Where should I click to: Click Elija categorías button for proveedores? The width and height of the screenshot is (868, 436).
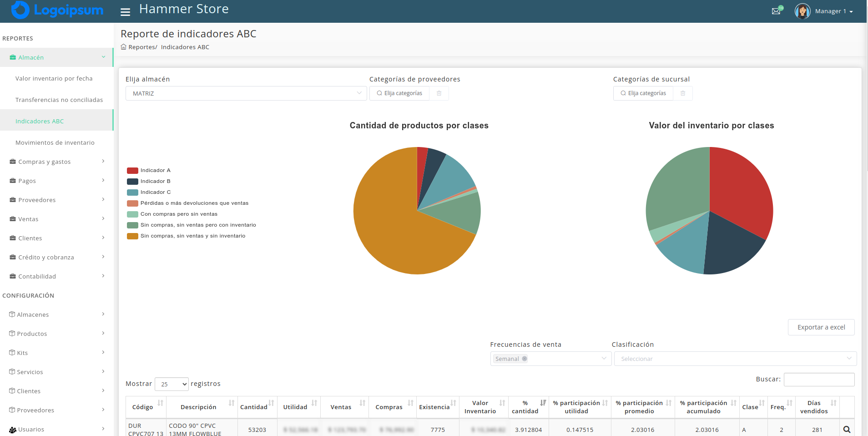click(399, 93)
